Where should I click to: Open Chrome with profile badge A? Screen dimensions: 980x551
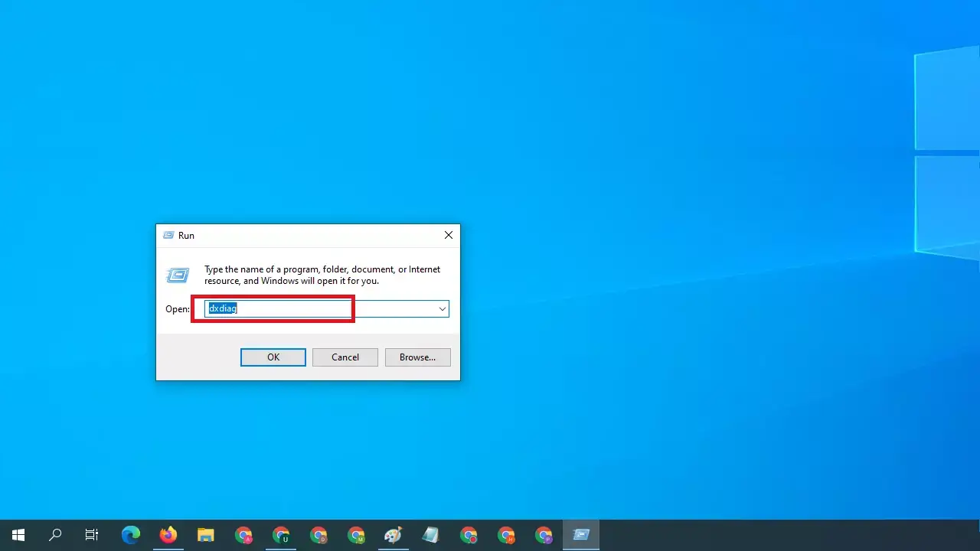coord(243,535)
